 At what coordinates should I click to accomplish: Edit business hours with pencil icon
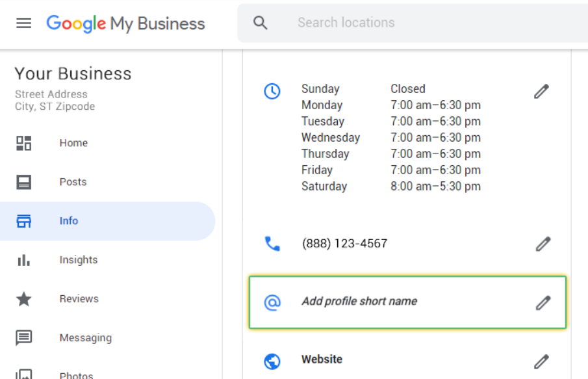point(541,92)
